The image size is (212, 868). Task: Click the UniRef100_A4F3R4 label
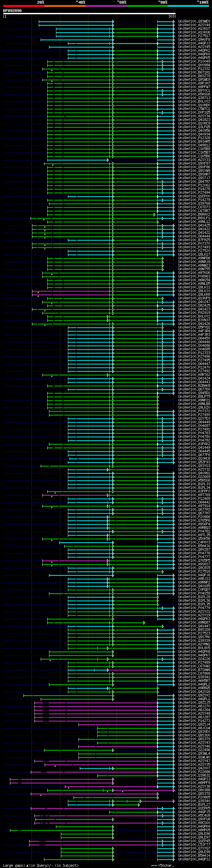(x=194, y=331)
